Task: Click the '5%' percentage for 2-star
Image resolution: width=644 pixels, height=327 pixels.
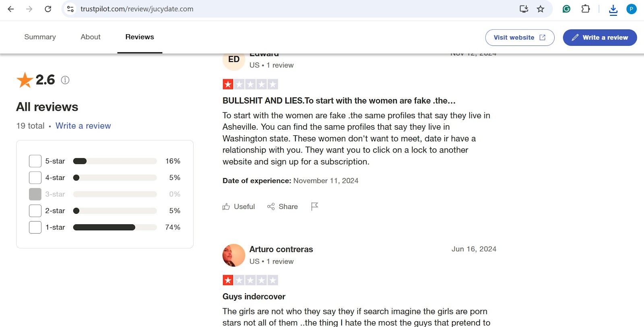Action: tap(175, 211)
